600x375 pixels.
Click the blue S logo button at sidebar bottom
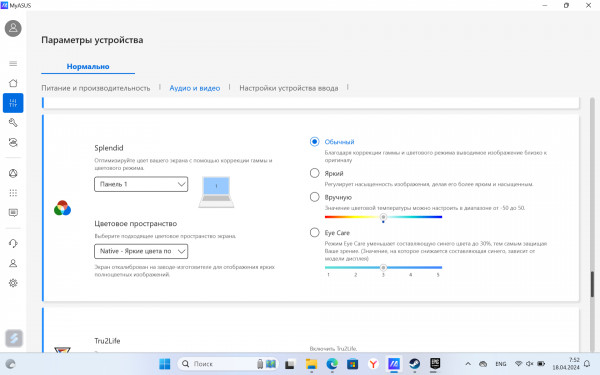coord(14,338)
